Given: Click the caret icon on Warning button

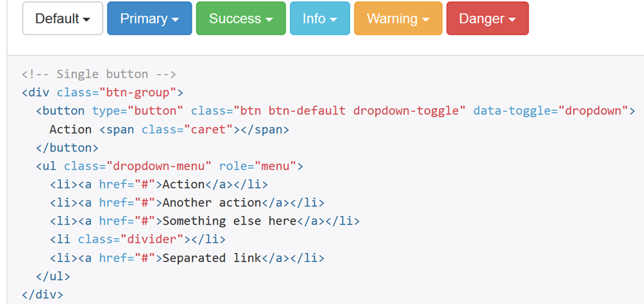Looking at the screenshot, I should (426, 20).
